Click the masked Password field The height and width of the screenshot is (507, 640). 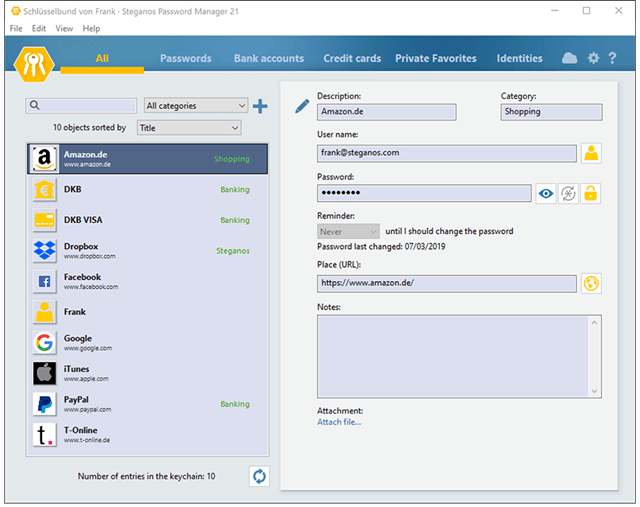[x=424, y=193]
